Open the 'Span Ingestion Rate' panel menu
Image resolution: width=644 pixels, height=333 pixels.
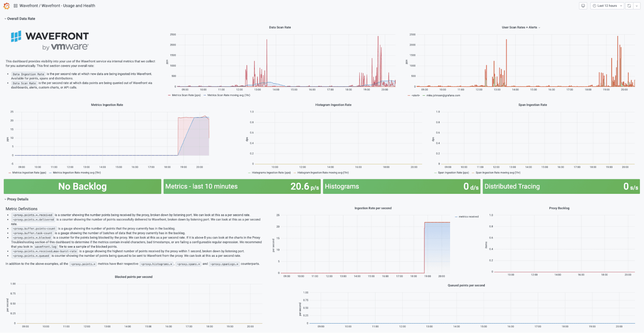tap(533, 105)
